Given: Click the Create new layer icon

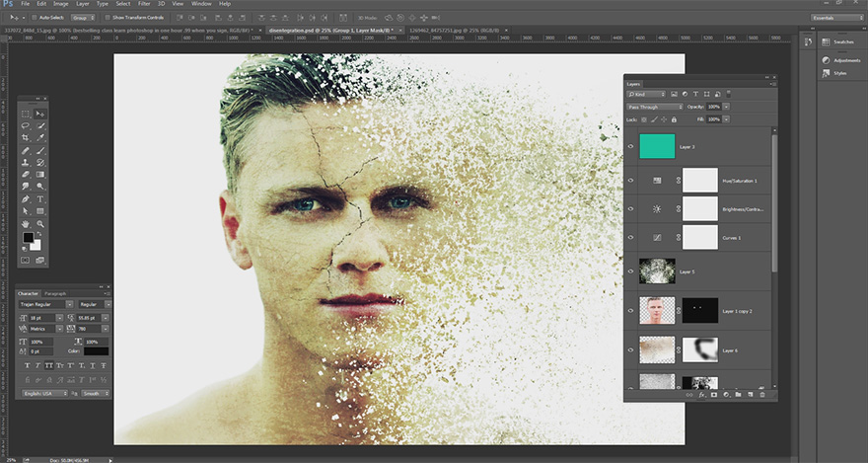Looking at the screenshot, I should pos(750,395).
